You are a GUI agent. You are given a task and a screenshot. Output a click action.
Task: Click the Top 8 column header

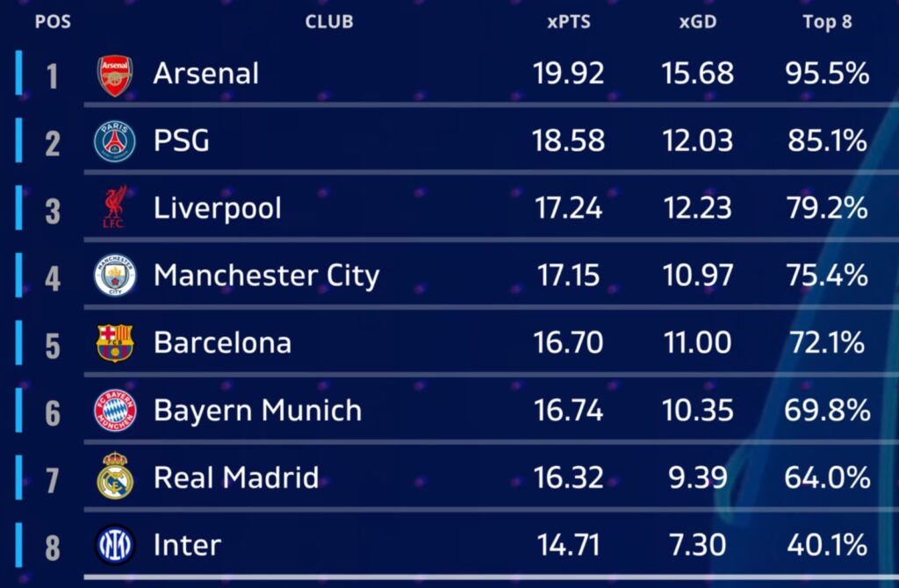tap(827, 22)
